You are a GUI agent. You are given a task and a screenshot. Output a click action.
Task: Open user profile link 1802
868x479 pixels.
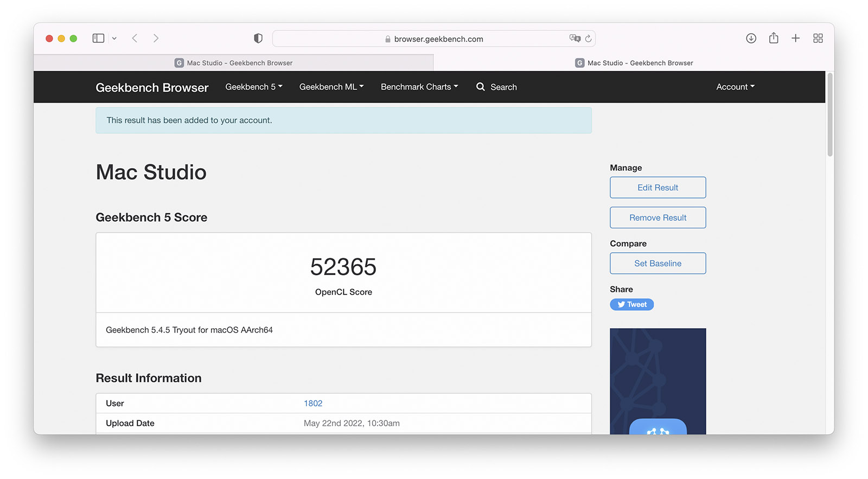click(x=313, y=403)
